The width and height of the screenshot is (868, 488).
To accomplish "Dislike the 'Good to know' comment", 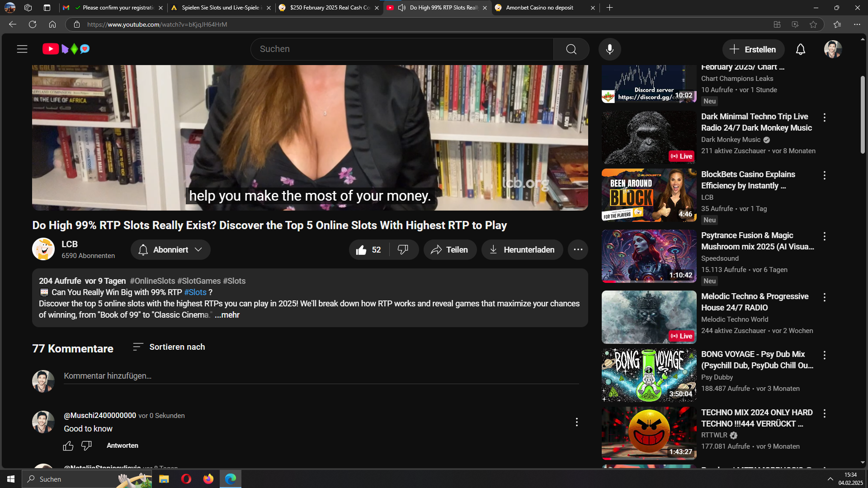I will [x=86, y=446].
